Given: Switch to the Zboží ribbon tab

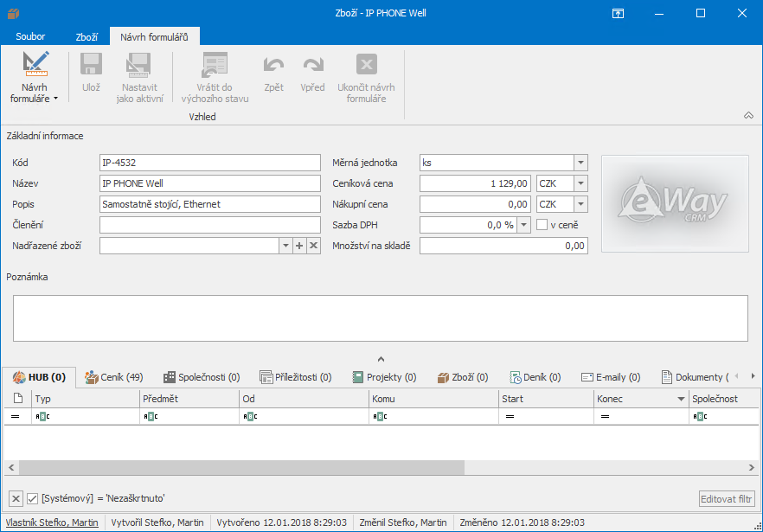Looking at the screenshot, I should (87, 36).
